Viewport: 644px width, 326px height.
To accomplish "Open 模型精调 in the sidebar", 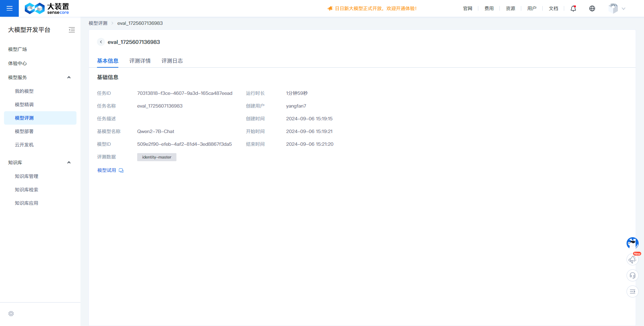I will click(x=24, y=105).
